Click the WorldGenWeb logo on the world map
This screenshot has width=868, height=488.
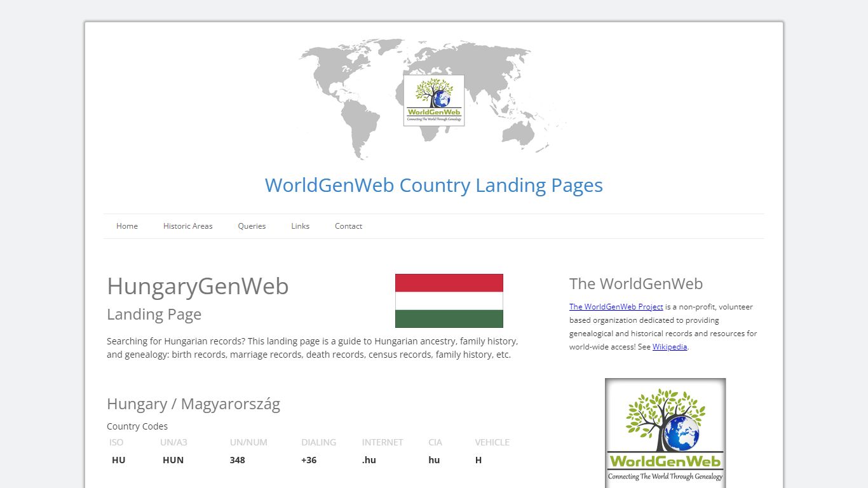coord(434,100)
